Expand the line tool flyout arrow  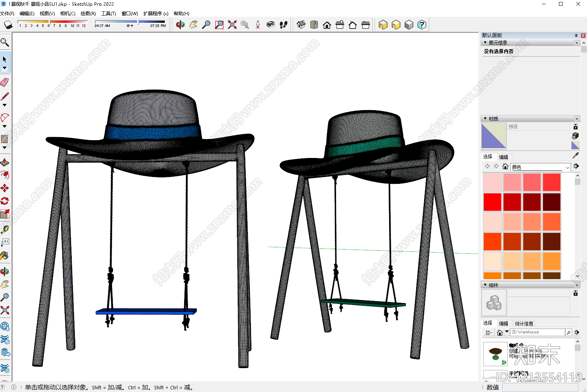[5, 105]
